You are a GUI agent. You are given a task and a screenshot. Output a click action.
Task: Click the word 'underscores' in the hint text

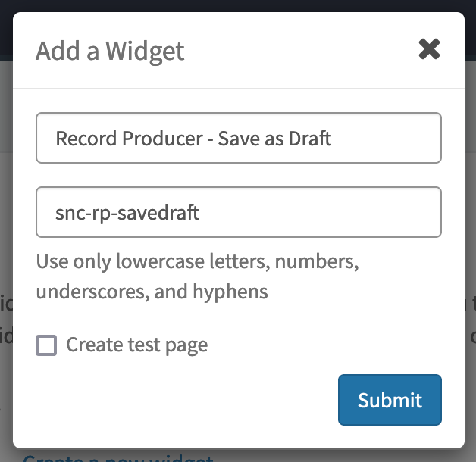coord(92,292)
